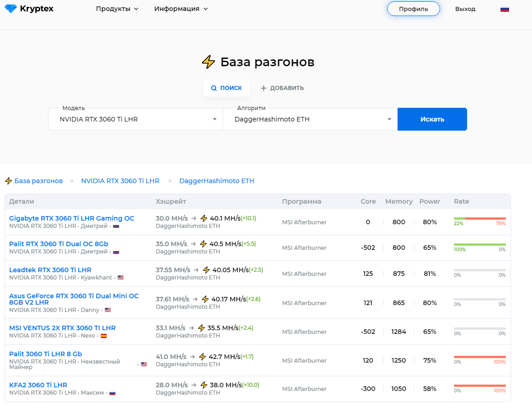Viewport: 532px width, 417px height.
Task: Click US flag in Palit 3060 Ti 8 Gb row
Action: pos(144,364)
